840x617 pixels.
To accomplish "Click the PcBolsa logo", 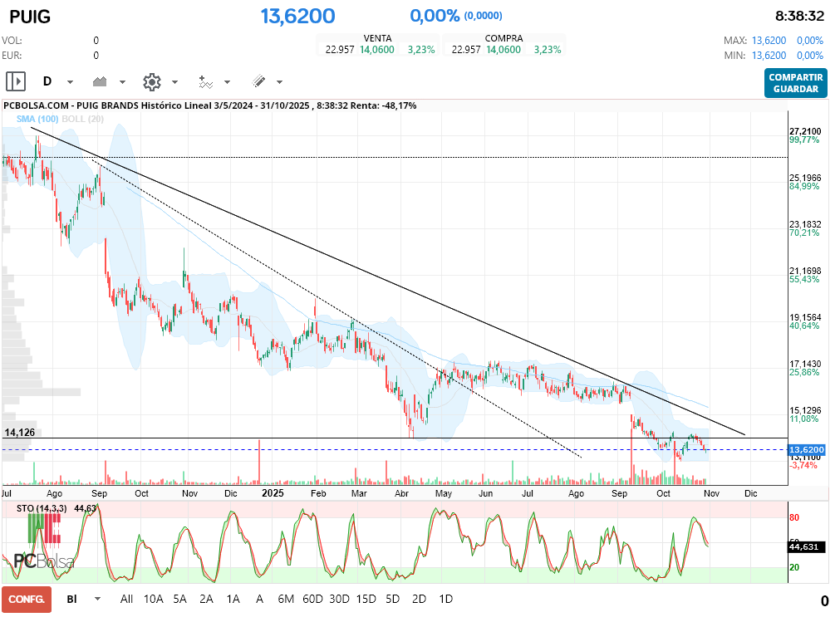I will click(x=43, y=561).
